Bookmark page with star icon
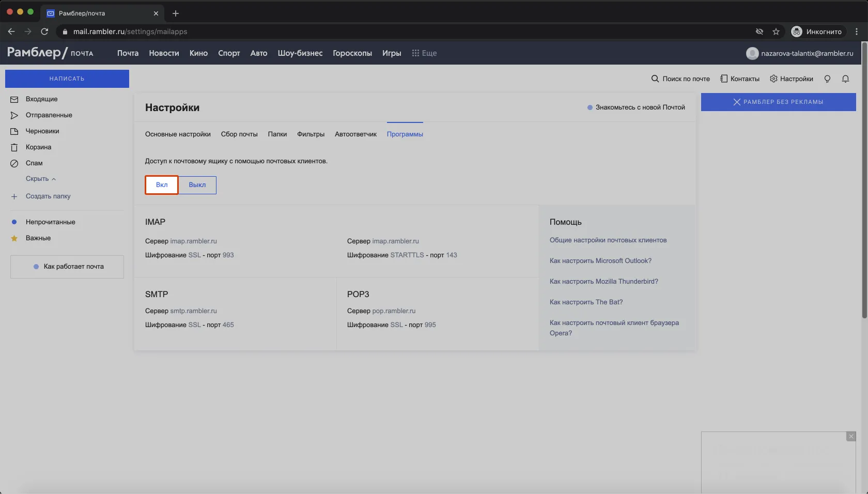The height and width of the screenshot is (494, 868). [776, 32]
